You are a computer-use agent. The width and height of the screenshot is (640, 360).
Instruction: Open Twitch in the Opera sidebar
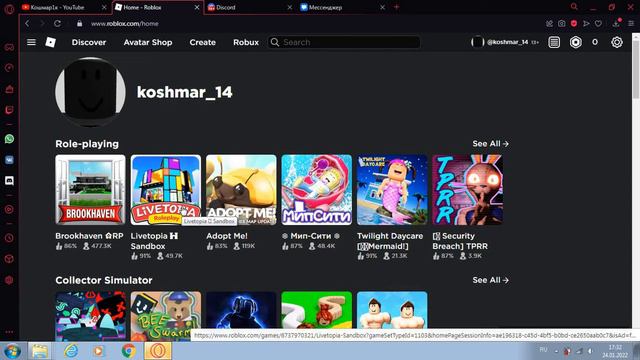click(9, 110)
